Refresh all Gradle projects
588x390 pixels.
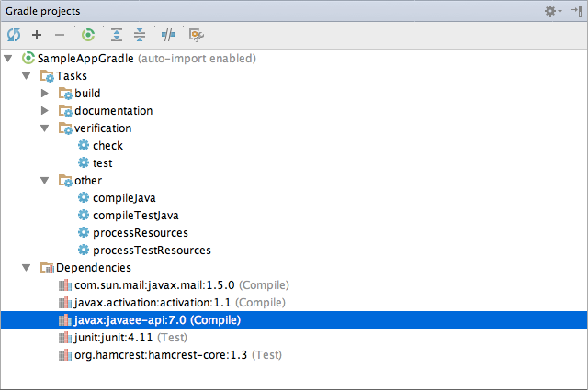14,35
